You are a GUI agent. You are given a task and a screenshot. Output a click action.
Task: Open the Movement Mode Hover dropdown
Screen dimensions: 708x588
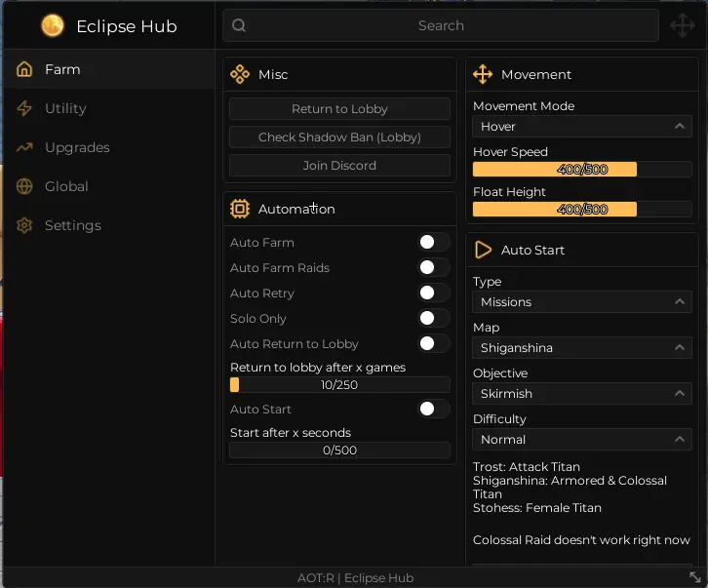pos(582,127)
